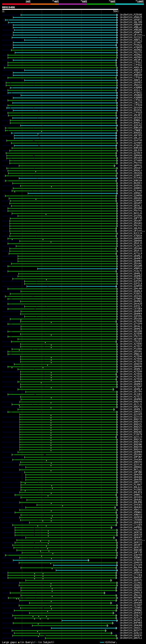This screenshot has width=146, height=644.
Task: Click the red 20% identity legend segment
Action: pos(16,4)
